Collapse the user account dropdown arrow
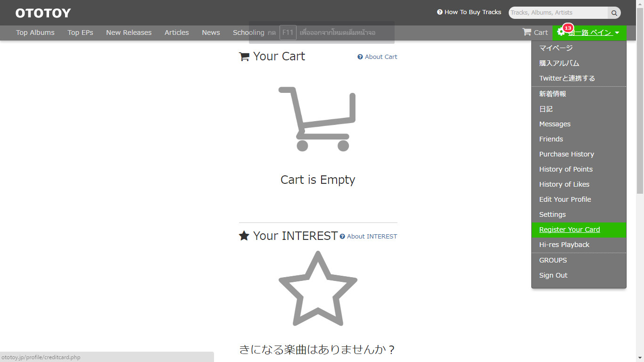The image size is (644, 362). [617, 33]
